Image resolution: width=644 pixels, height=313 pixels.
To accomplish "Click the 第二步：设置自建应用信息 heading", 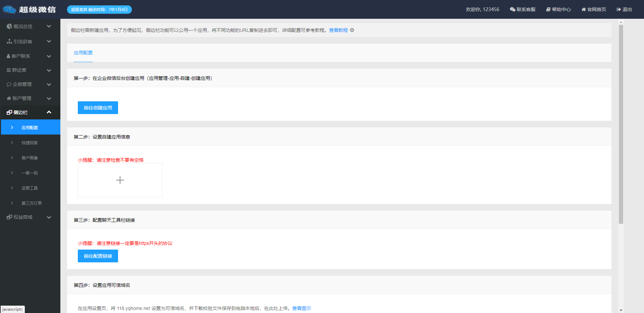I will 102,137.
